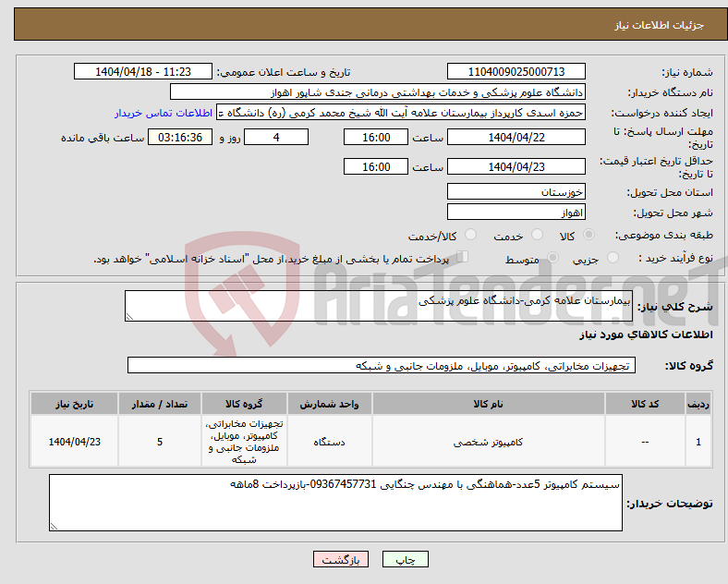Select the متوسط purchase type radio
The width and height of the screenshot is (728, 584).
point(552,257)
